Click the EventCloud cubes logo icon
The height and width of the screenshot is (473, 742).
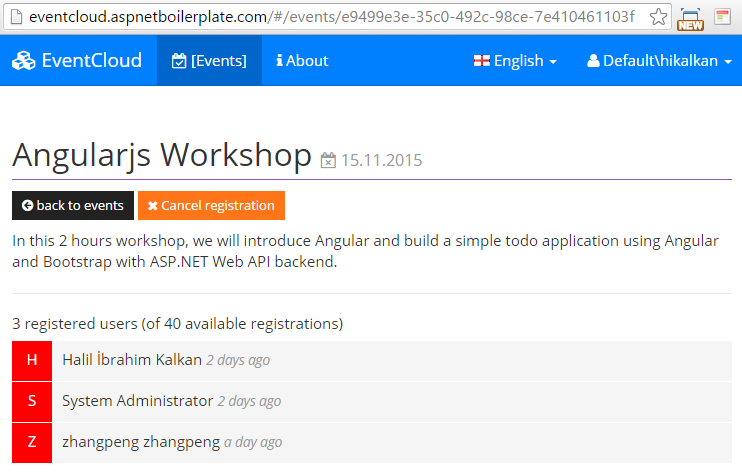(23, 61)
